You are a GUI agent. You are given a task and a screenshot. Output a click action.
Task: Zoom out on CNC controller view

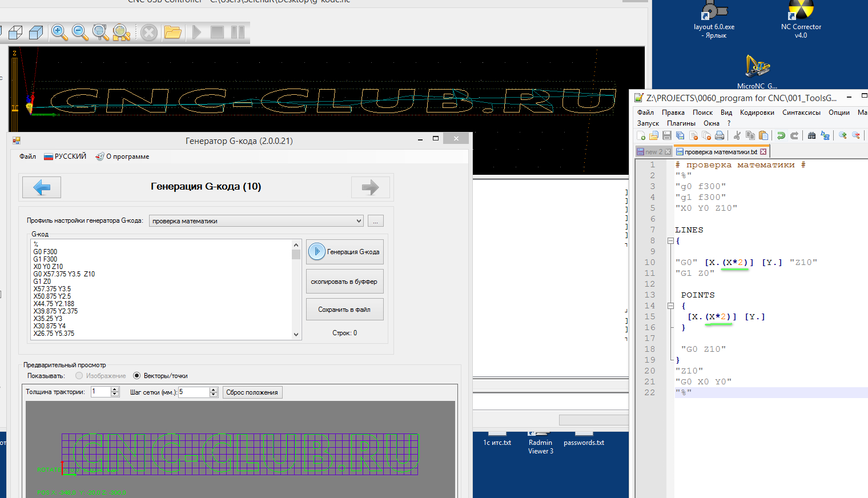pos(80,33)
